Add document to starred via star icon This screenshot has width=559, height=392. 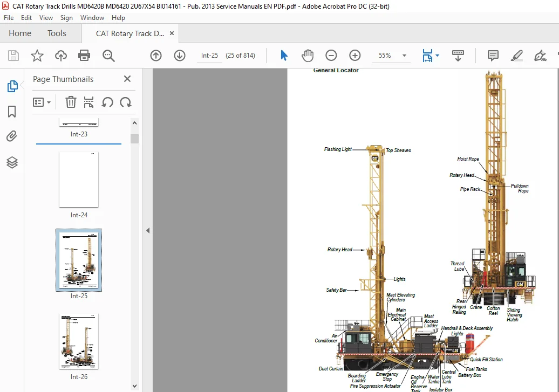point(37,56)
